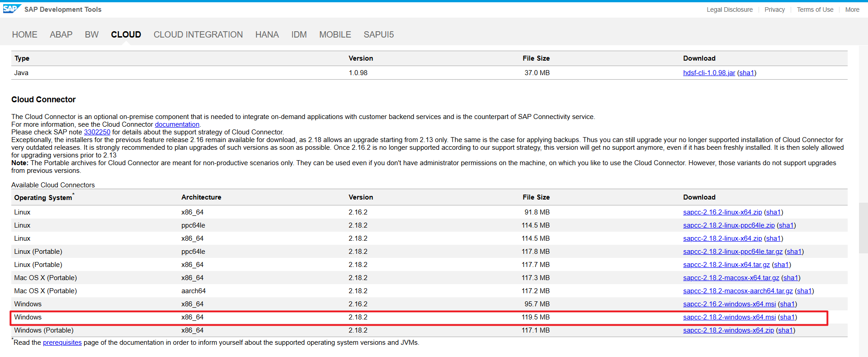Open the MOBILE tab
868x357 pixels.
pos(335,34)
